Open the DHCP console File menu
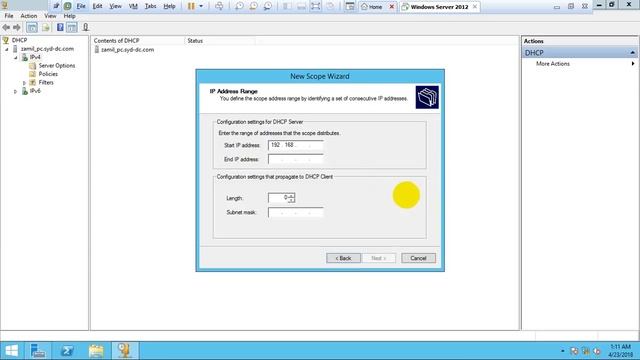Viewport: 640px width, 360px height. tap(9, 16)
